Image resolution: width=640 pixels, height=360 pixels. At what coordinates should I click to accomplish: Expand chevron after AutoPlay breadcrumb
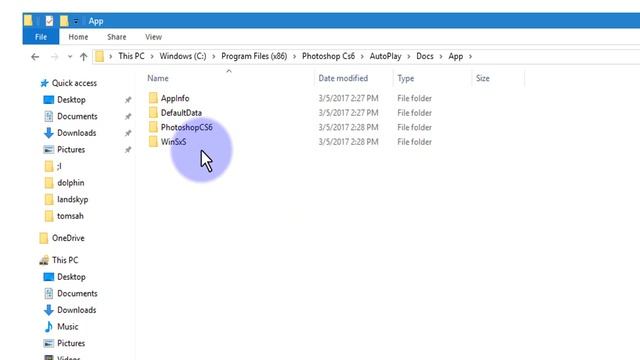[x=409, y=56]
